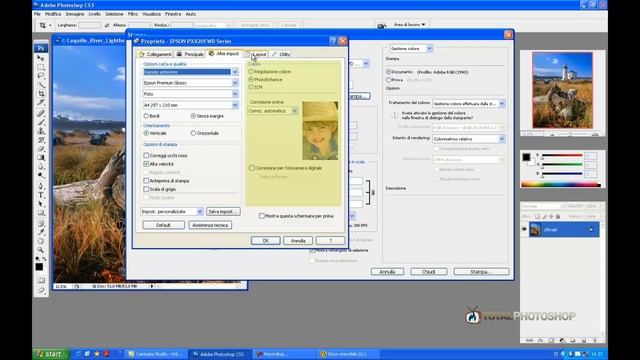This screenshot has width=640, height=360.
Task: Select the Path Selection tool
Action: pyautogui.click(x=41, y=204)
